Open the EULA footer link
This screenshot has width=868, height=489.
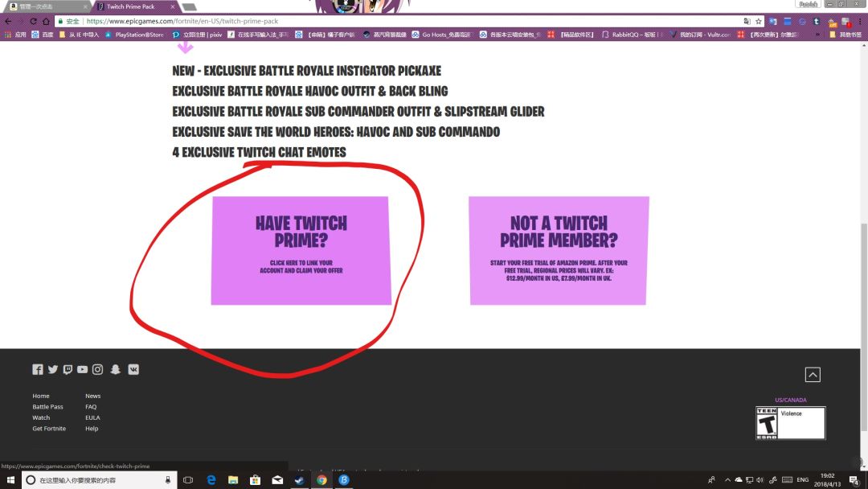(92, 417)
